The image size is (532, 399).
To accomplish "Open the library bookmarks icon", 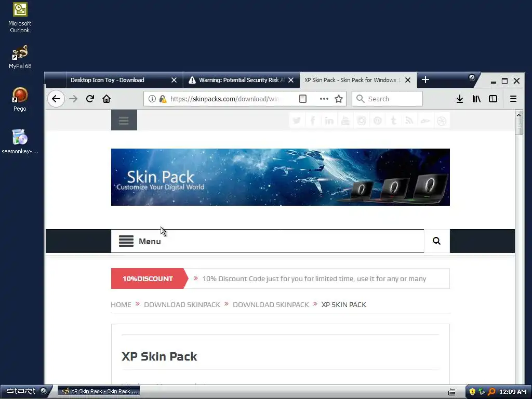I will 476,99.
